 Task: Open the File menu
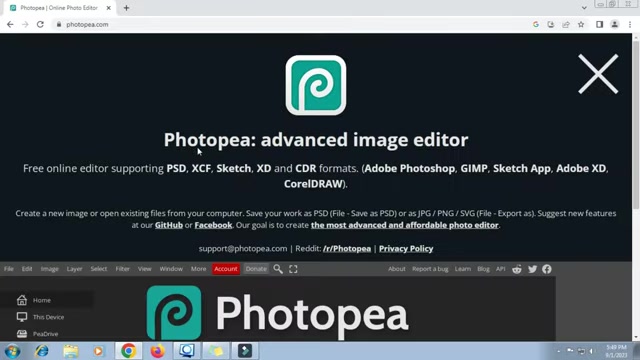click(9, 269)
